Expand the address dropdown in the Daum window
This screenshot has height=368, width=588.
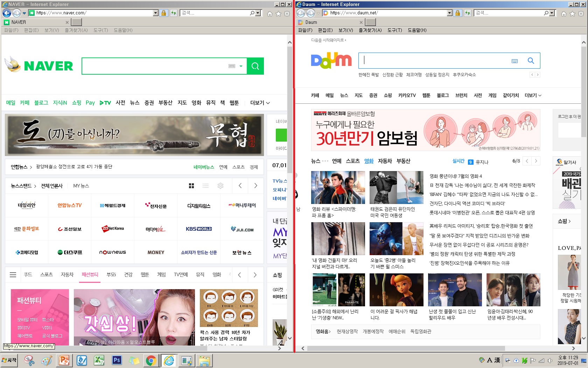click(450, 13)
